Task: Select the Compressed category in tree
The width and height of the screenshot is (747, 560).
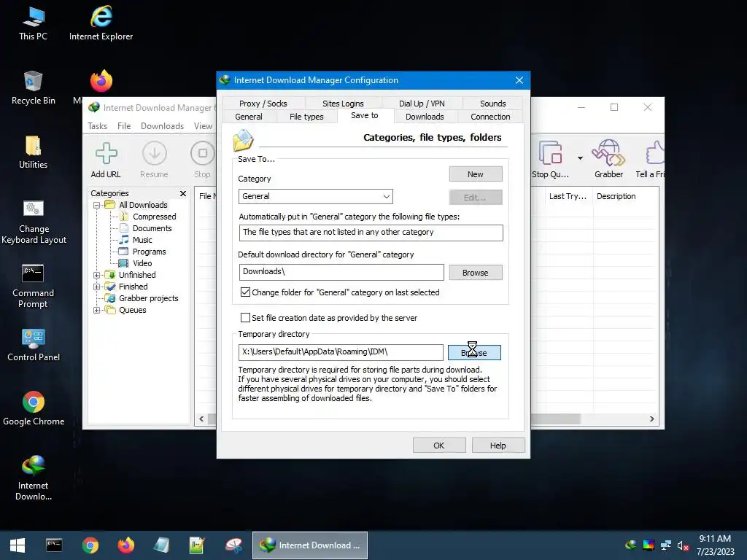Action: coord(155,217)
